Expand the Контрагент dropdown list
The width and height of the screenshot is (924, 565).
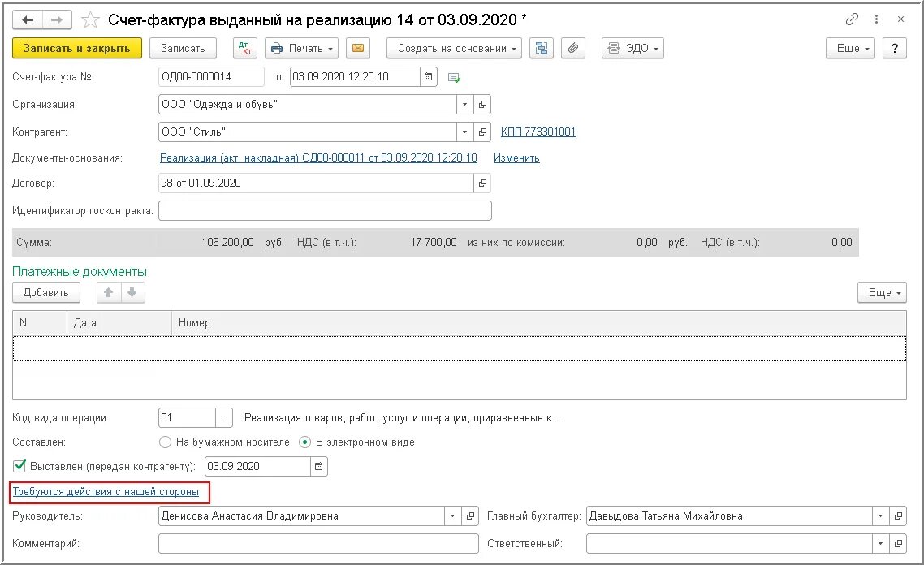[465, 132]
